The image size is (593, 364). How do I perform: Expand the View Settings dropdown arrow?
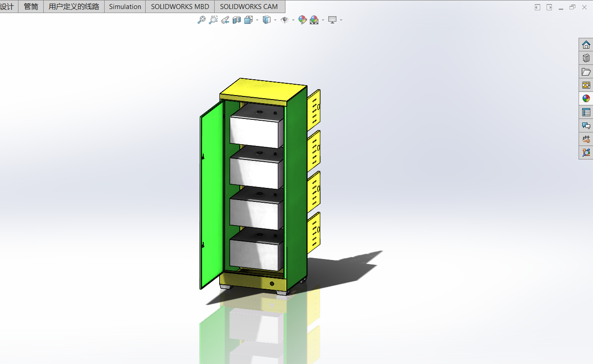(341, 20)
